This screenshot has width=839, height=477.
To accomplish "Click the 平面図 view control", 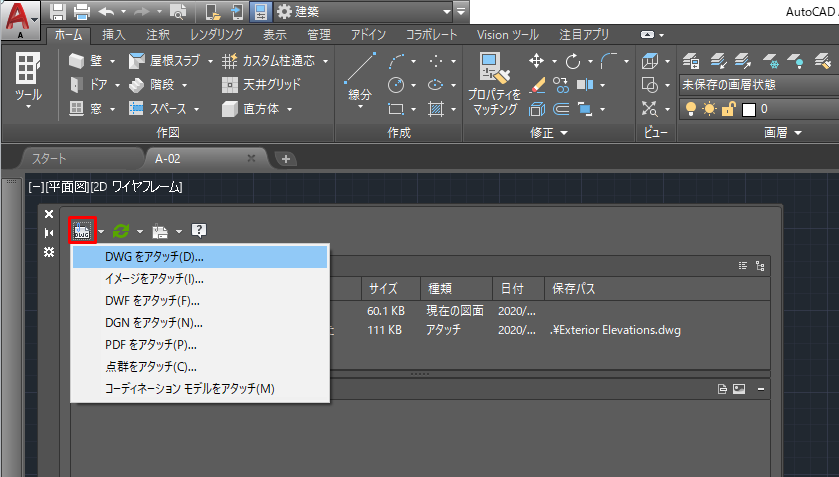I will (67, 187).
